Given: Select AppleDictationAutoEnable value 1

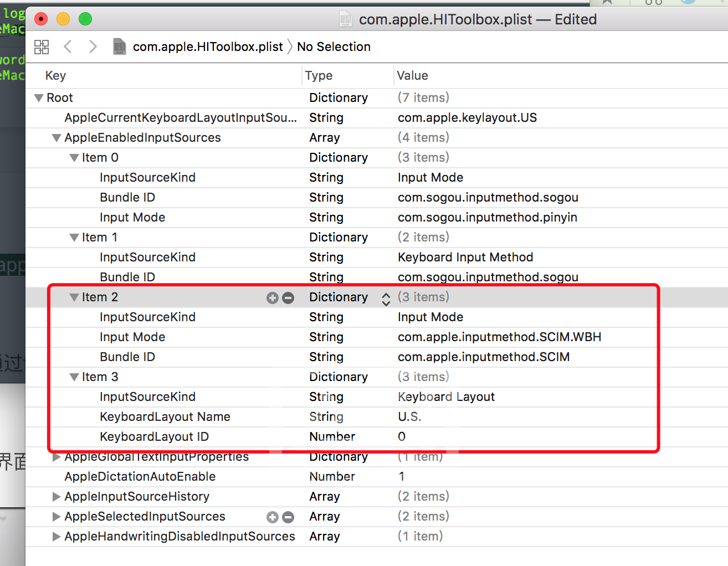Looking at the screenshot, I should click(x=402, y=476).
